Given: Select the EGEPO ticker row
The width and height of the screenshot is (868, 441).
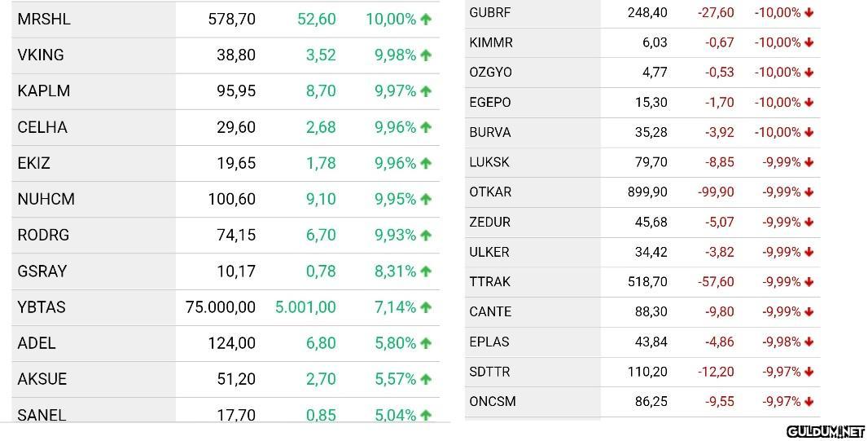Looking at the screenshot, I should (490, 103).
